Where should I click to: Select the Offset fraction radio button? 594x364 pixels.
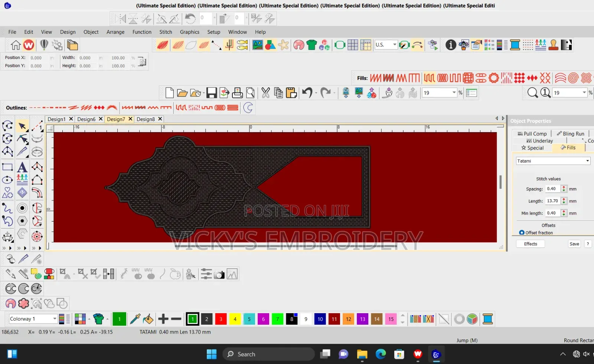522,233
